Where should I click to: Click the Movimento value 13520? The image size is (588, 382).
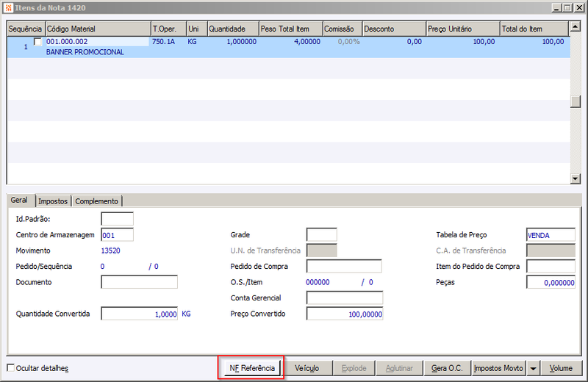(x=111, y=251)
